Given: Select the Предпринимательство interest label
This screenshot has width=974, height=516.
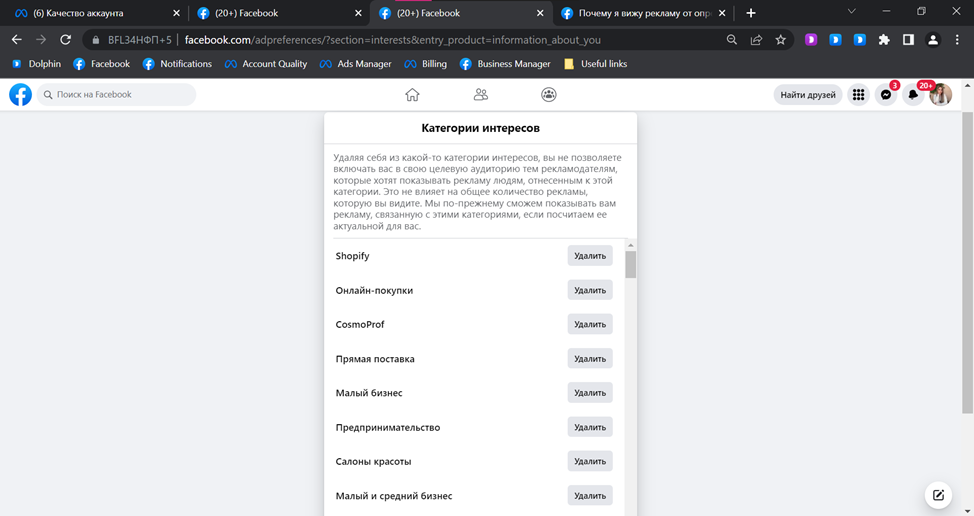Looking at the screenshot, I should pyautogui.click(x=388, y=427).
